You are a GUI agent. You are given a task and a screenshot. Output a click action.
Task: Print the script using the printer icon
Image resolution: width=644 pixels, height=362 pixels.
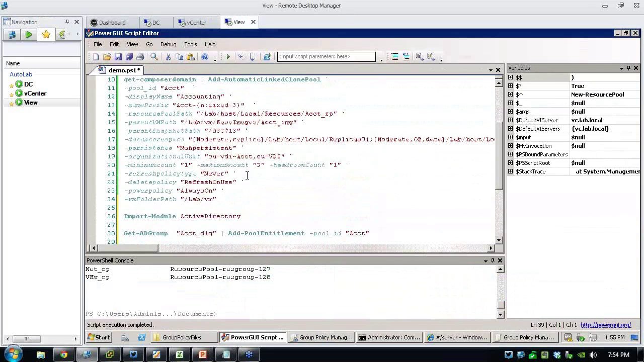pyautogui.click(x=140, y=57)
